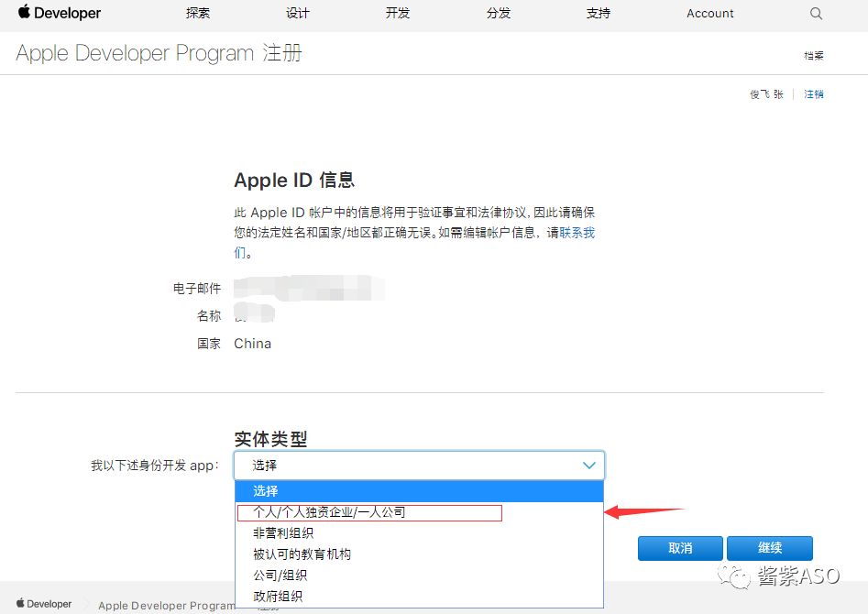Open the search magnifier icon

pyautogui.click(x=816, y=13)
